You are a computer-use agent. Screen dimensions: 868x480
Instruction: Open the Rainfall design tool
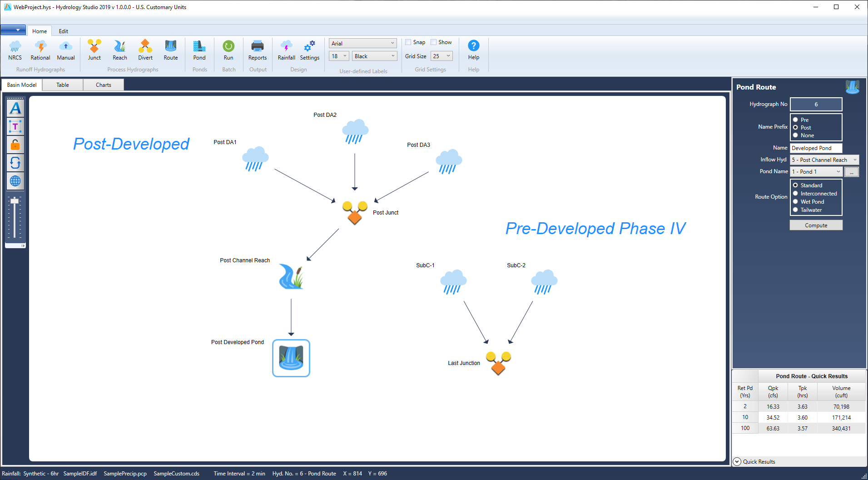pos(287,50)
